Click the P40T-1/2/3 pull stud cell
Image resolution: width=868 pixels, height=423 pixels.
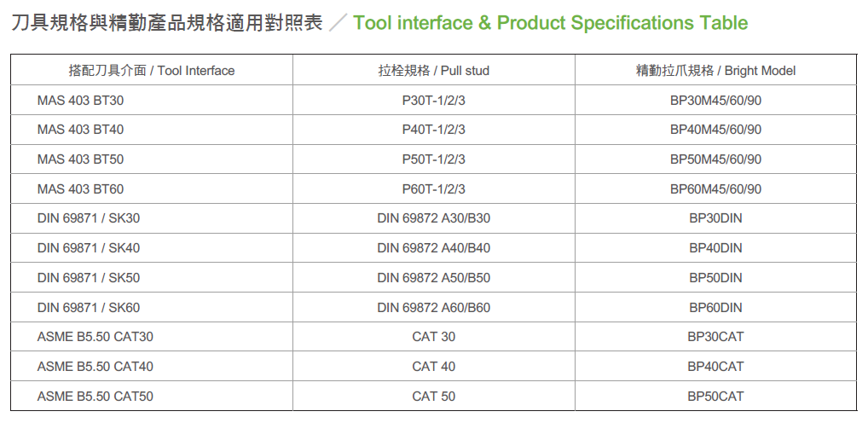(x=433, y=130)
